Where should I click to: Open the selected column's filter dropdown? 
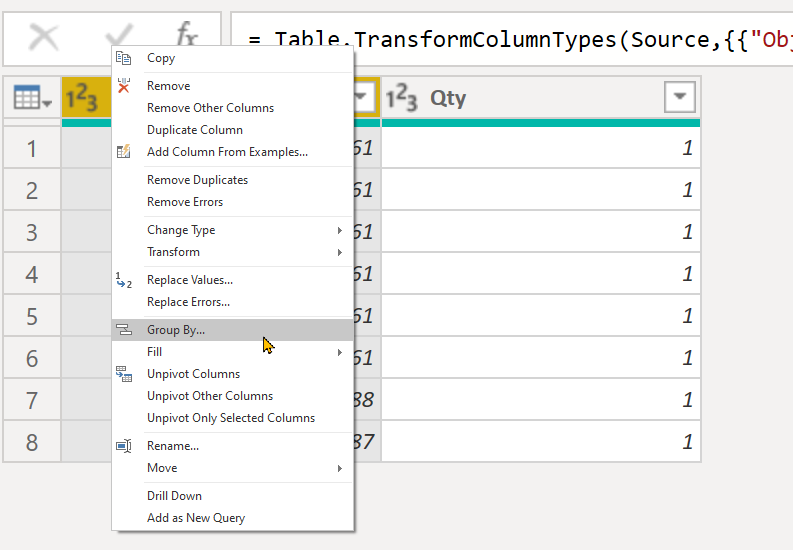coord(365,97)
